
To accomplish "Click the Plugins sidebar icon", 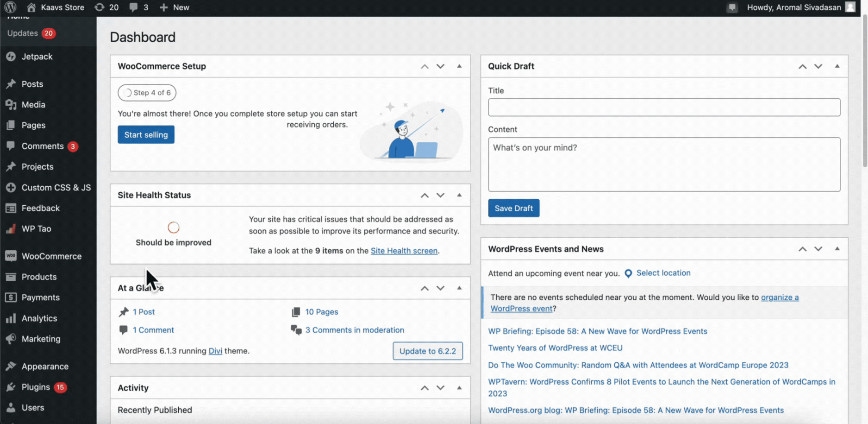I will 11,387.
